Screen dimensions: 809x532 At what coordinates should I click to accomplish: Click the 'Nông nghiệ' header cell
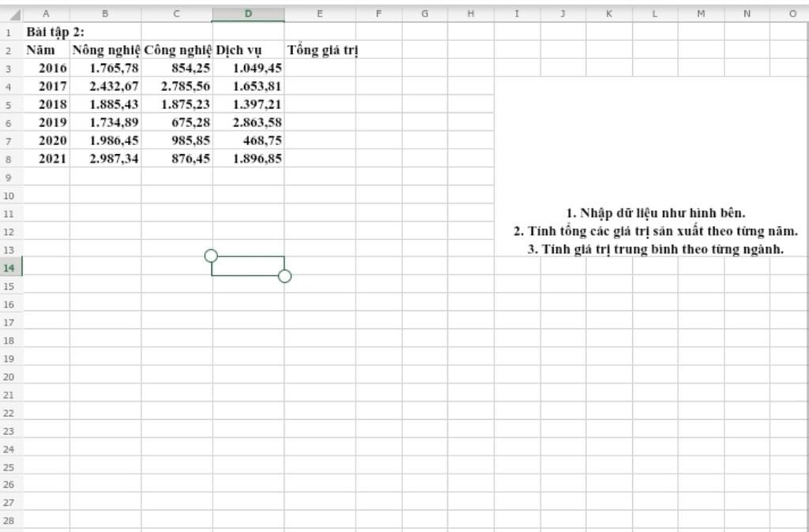click(x=105, y=50)
